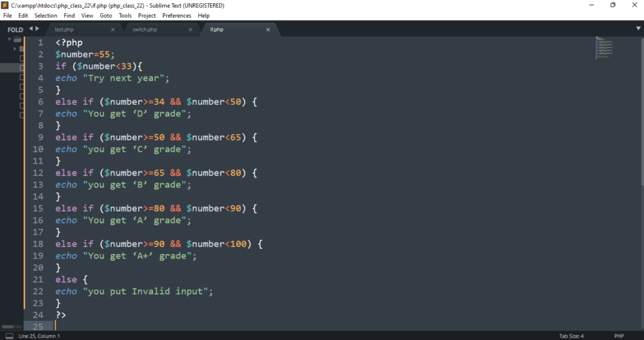Open the tab list dropdown arrow

[638, 28]
